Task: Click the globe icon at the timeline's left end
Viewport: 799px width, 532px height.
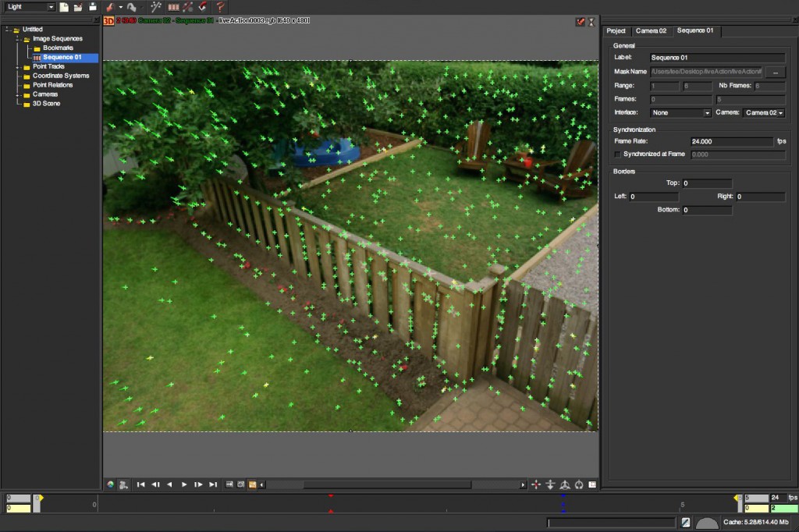Action: (x=110, y=484)
